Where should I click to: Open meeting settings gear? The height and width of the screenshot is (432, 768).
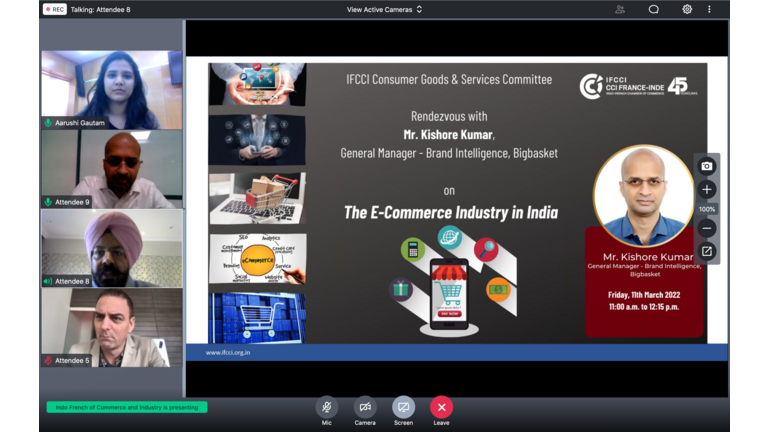(x=687, y=9)
